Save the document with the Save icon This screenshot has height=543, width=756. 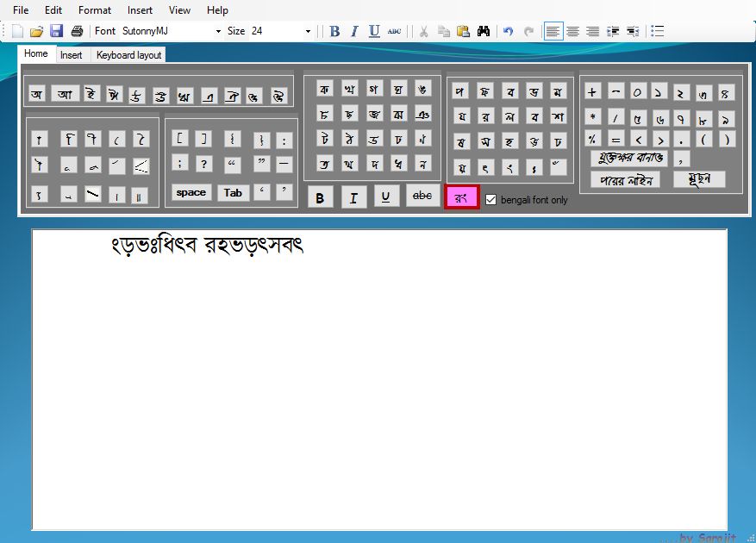point(57,30)
